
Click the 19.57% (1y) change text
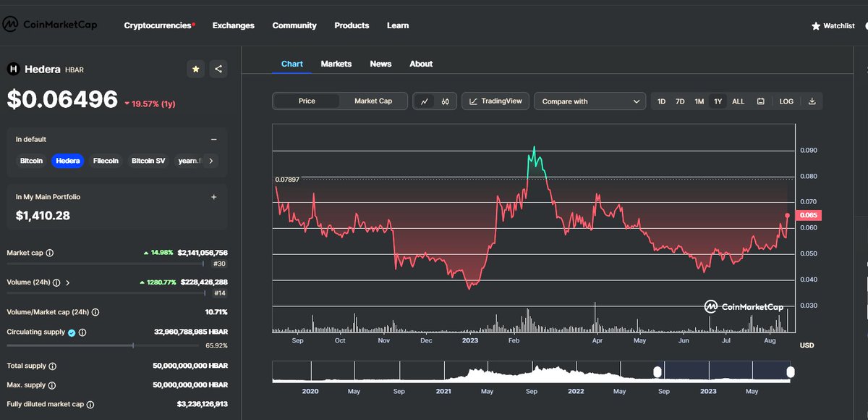[153, 104]
